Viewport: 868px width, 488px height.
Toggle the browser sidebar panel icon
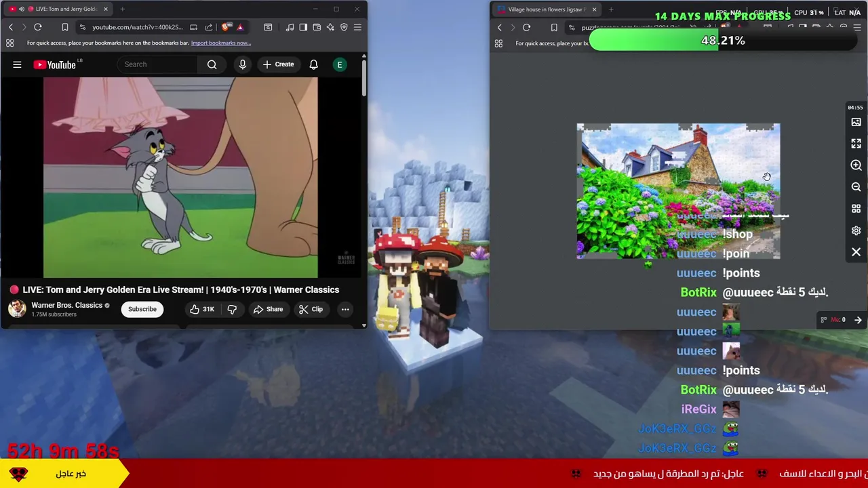click(303, 27)
